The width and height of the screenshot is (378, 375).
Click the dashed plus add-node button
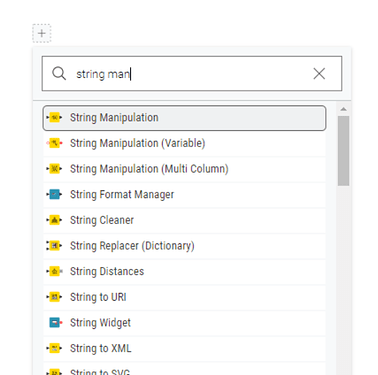(42, 33)
